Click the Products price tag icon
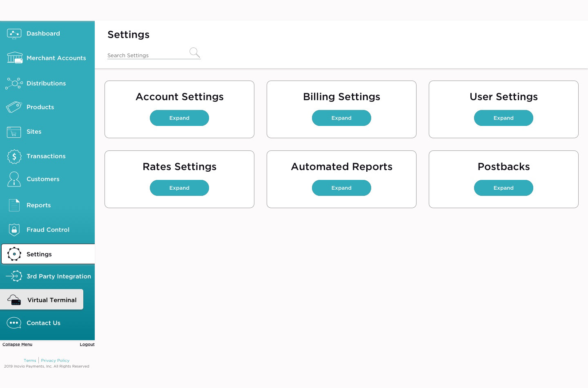 (x=14, y=107)
